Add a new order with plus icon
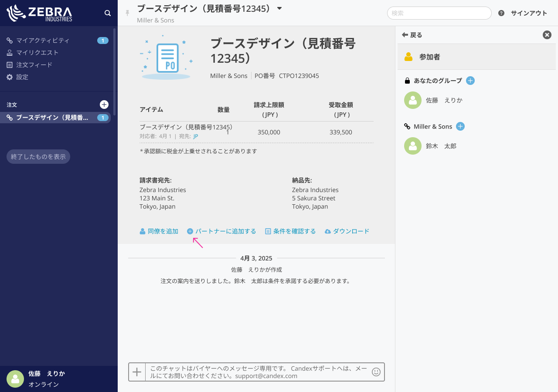The width and height of the screenshot is (558, 392). (104, 105)
